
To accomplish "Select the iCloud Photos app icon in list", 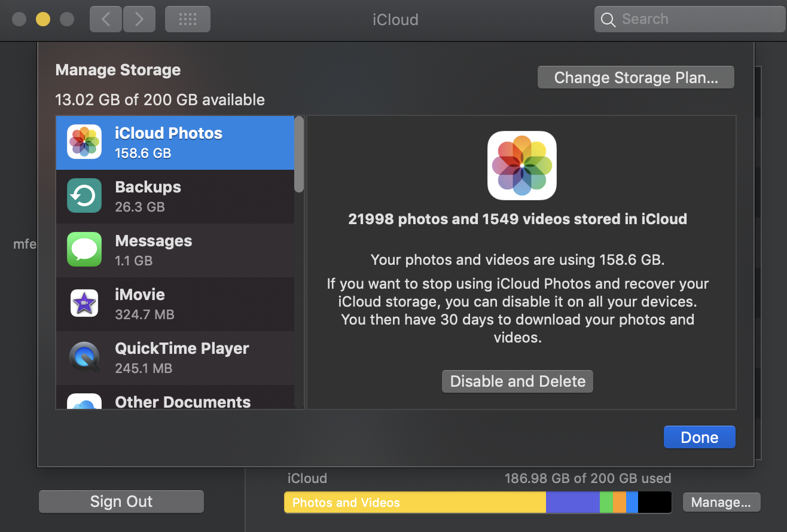I will tap(84, 142).
